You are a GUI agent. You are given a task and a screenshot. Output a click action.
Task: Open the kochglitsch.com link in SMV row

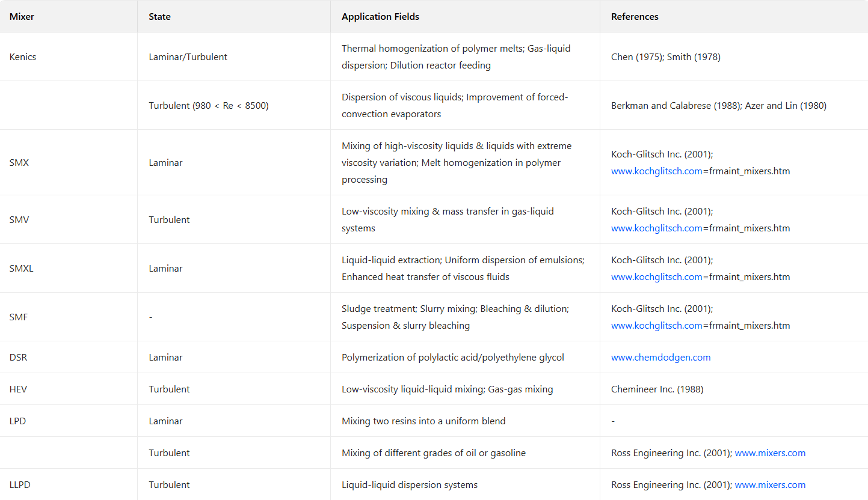(x=656, y=228)
